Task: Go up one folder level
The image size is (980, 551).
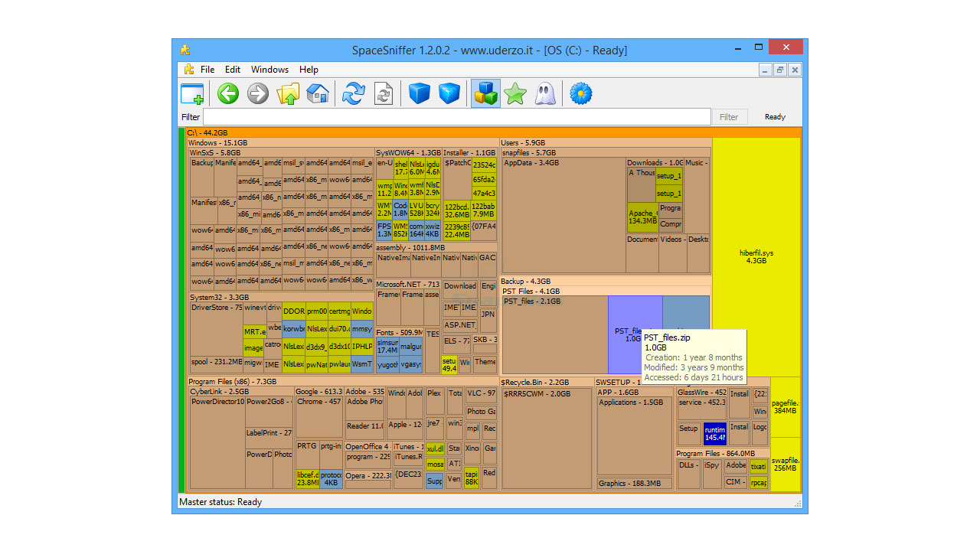Action: 288,93
